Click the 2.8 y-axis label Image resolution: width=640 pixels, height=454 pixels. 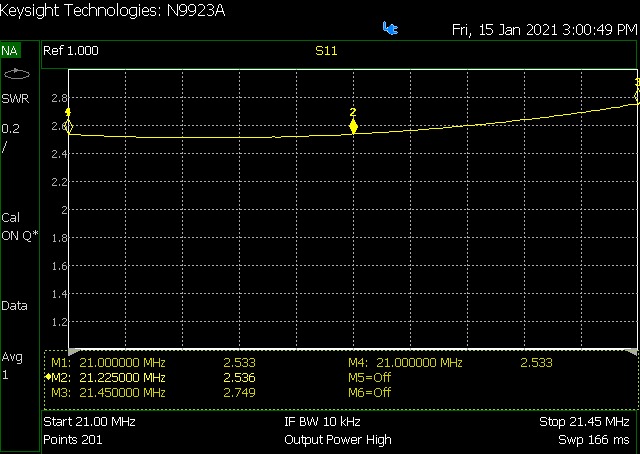(59, 98)
